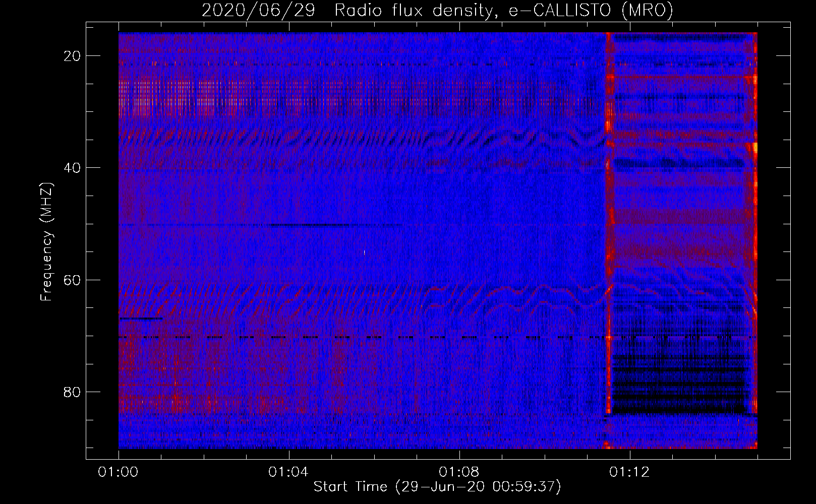Click the date "2020/06/29" in the title
816x504 pixels.
259,10
